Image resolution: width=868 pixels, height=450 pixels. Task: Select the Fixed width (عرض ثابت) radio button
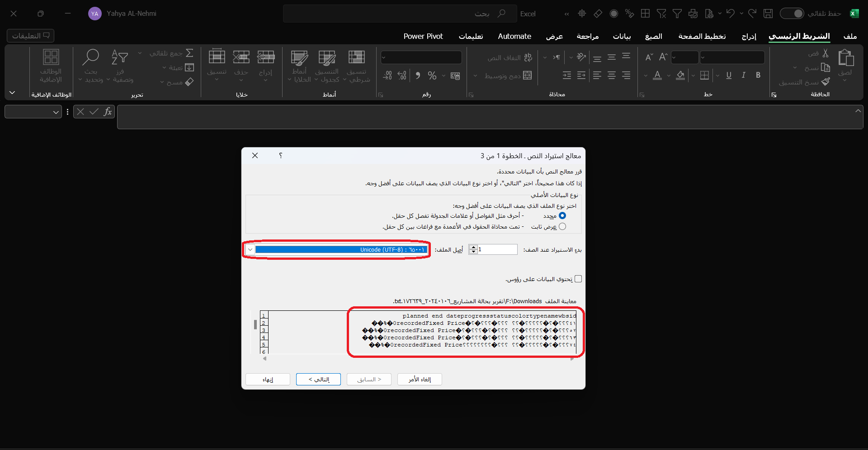(x=562, y=227)
